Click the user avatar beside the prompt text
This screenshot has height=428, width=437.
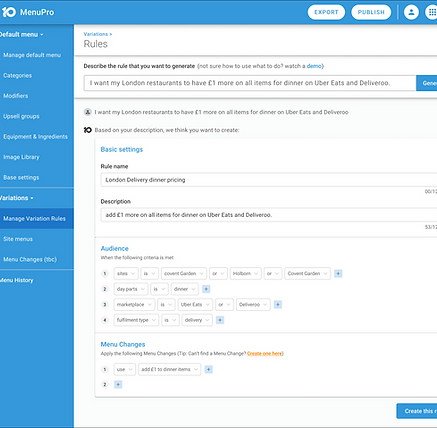(x=88, y=112)
